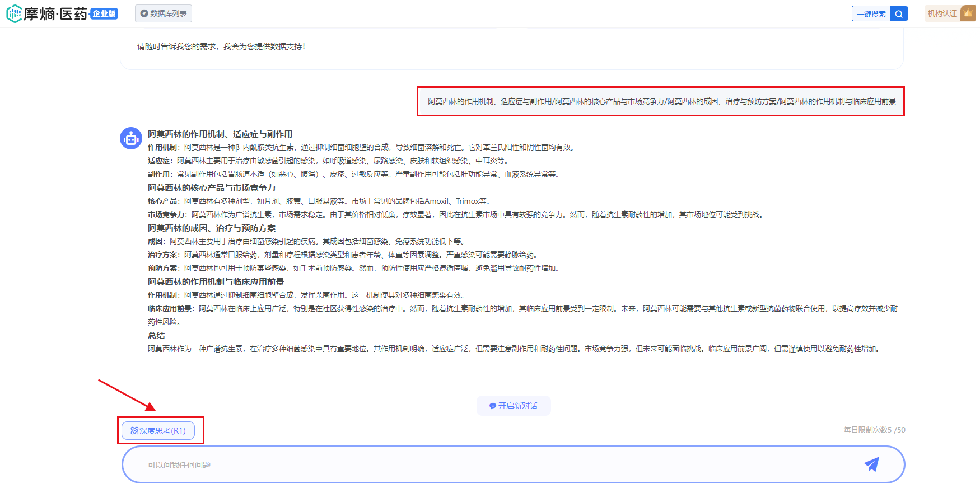The height and width of the screenshot is (493, 980).
Task: Click the heading 阿莫西林的成因、治疗与预防方案
Action: (x=212, y=228)
